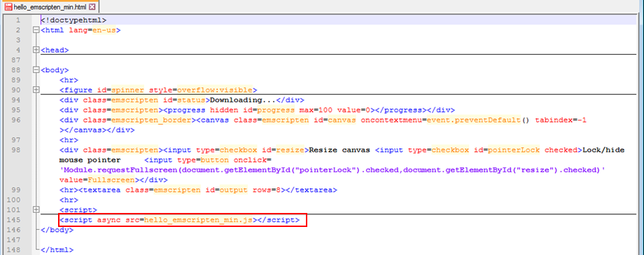The image size is (644, 255).
Task: Click the hello_emscripten_min.js src value
Action: click(198, 220)
